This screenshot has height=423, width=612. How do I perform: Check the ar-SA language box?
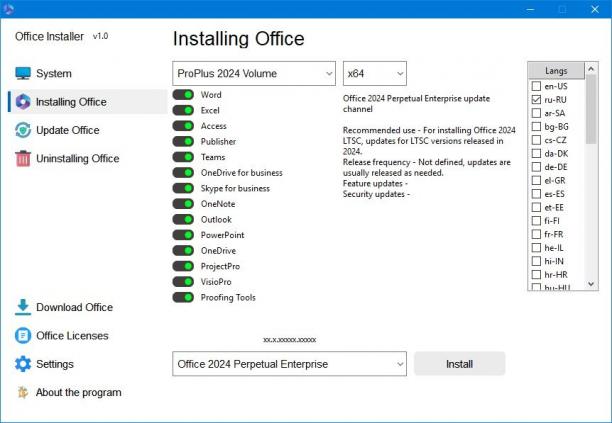tap(537, 113)
